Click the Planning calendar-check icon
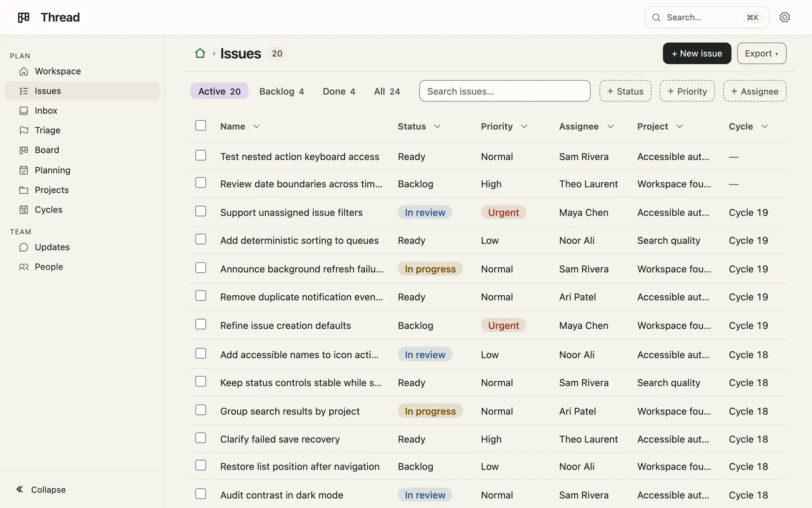Image resolution: width=812 pixels, height=508 pixels. pyautogui.click(x=24, y=170)
